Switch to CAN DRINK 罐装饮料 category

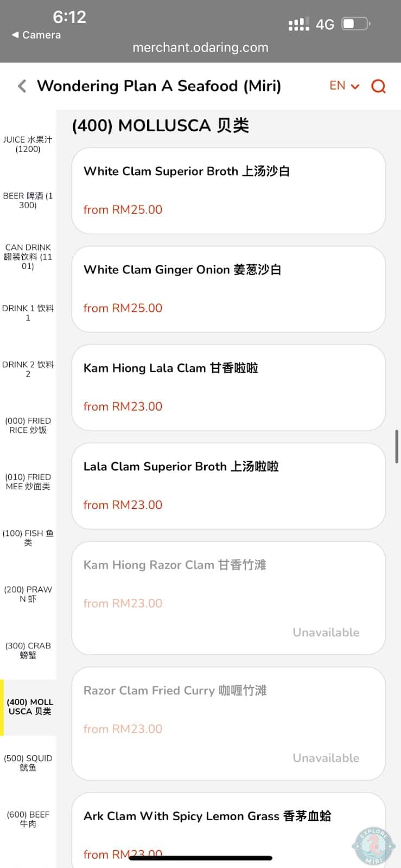(28, 257)
